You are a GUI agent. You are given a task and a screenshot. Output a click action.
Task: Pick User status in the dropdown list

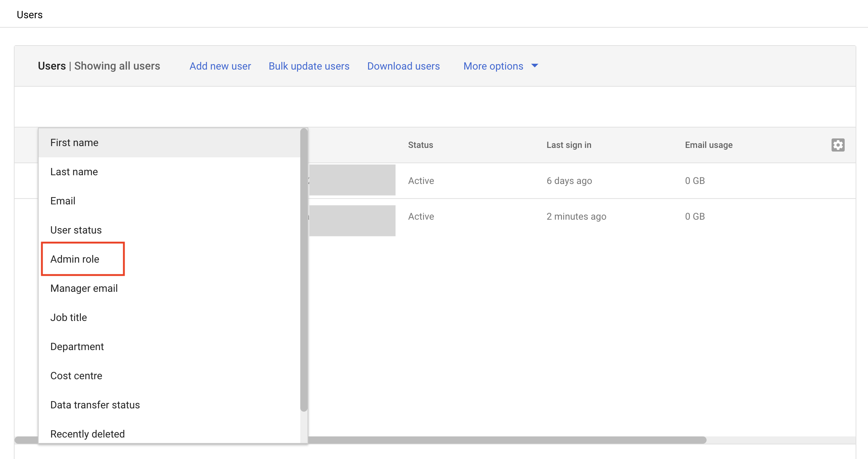click(x=76, y=230)
